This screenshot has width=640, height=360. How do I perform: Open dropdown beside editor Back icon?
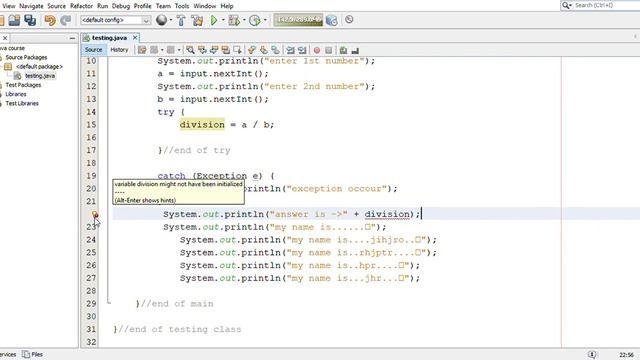coord(162,50)
